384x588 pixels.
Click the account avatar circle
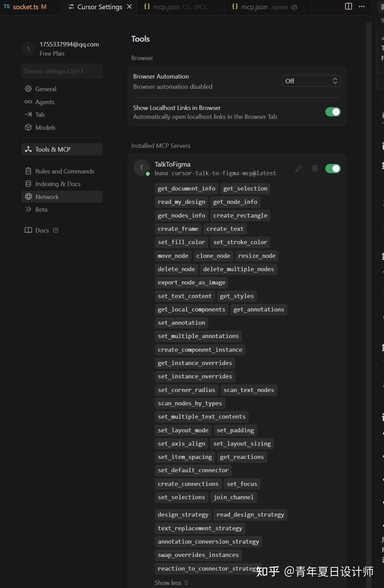(28, 49)
